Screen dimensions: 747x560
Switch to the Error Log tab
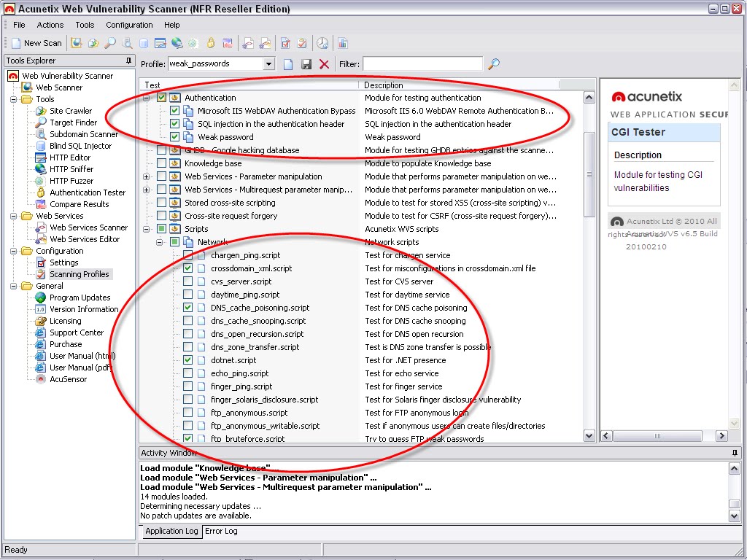(x=221, y=531)
